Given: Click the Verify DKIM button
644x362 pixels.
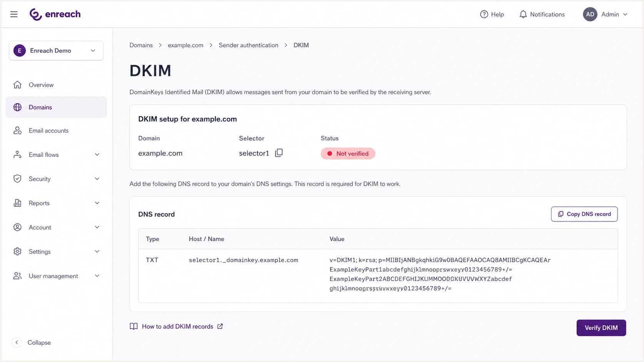Looking at the screenshot, I should 601,328.
